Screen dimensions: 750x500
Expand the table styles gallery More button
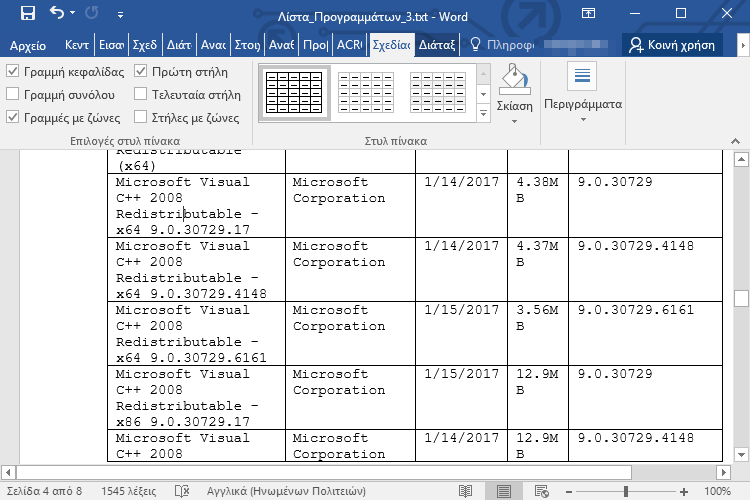[484, 114]
